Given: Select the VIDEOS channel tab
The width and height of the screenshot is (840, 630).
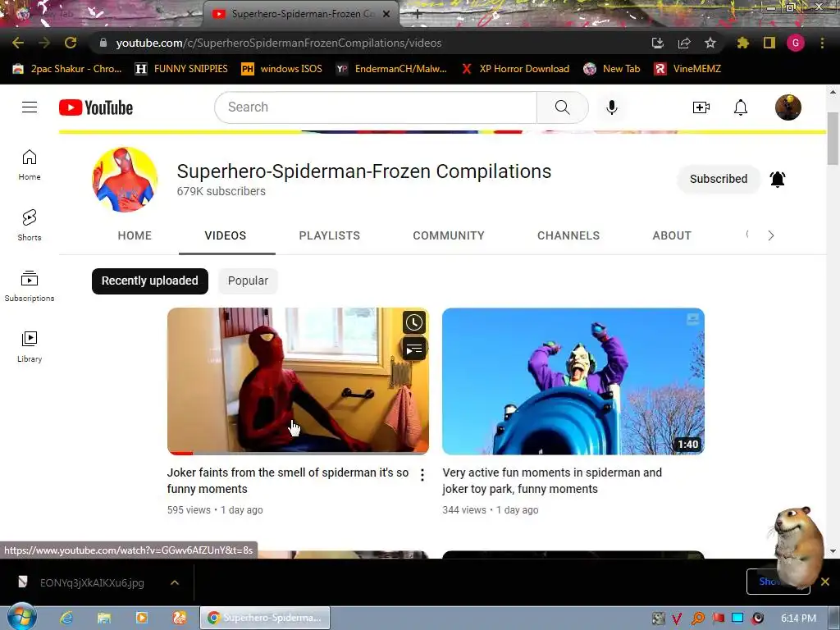Looking at the screenshot, I should [x=226, y=235].
